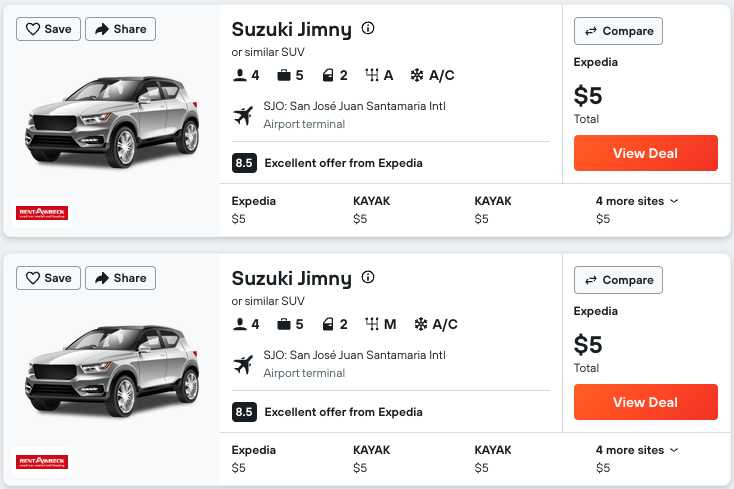Image resolution: width=734 pixels, height=489 pixels.
Task: Click Excellent offer from Expedia on manual card
Action: [x=344, y=412]
